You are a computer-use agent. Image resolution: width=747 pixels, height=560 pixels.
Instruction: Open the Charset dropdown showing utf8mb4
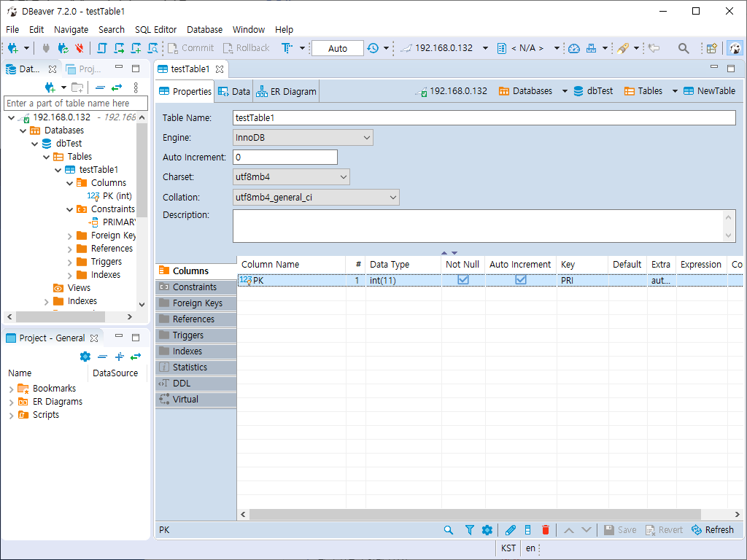[291, 177]
